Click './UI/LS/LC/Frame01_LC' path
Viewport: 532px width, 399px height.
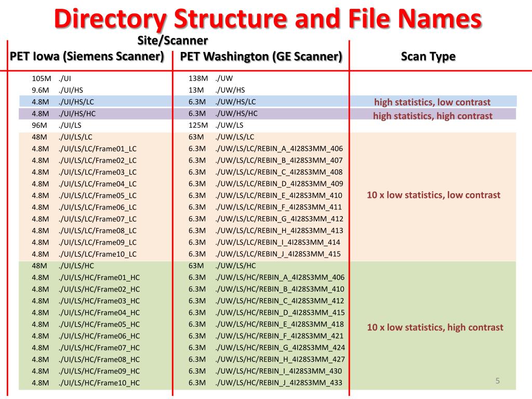click(97, 149)
